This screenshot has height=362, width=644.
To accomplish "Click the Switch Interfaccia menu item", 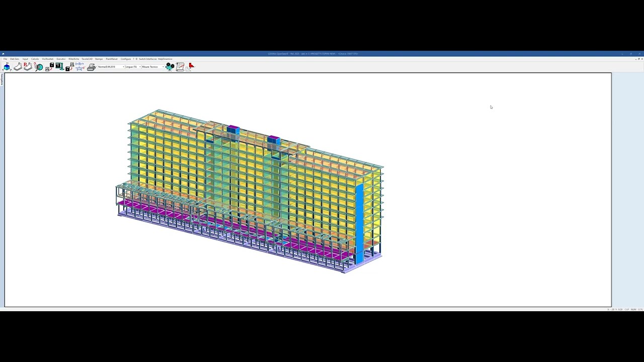I will coord(148,59).
